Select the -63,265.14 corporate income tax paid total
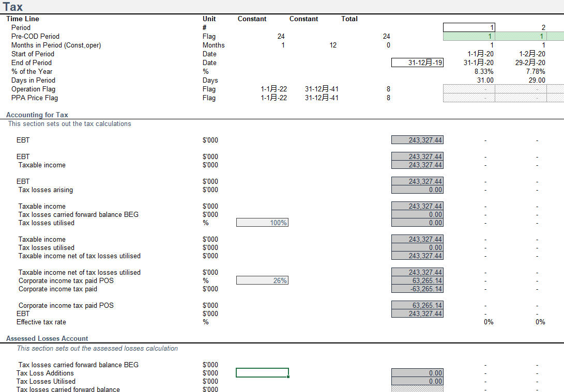Screen dimensions: 564x392 point(417,289)
